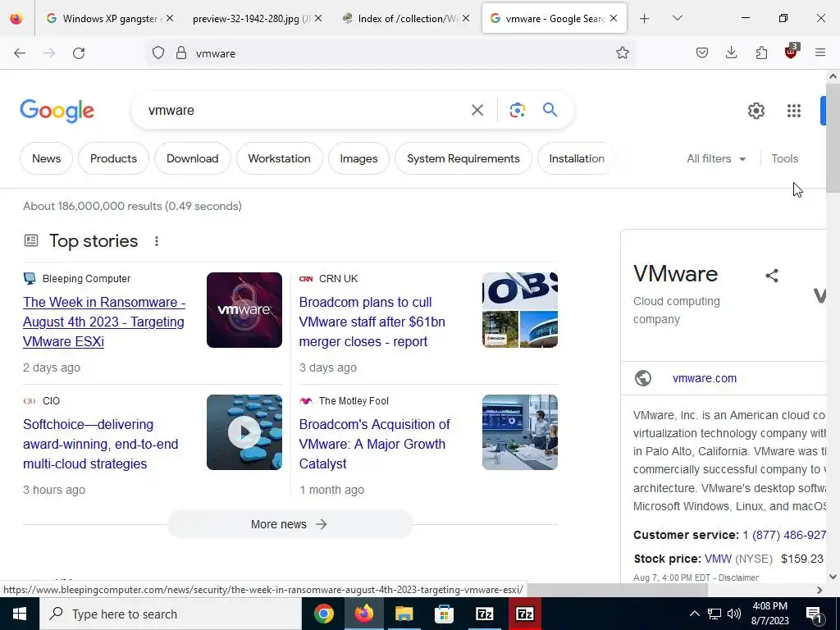Viewport: 840px width, 630px height.
Task: Open VMW stock ticker link
Action: pos(718,559)
